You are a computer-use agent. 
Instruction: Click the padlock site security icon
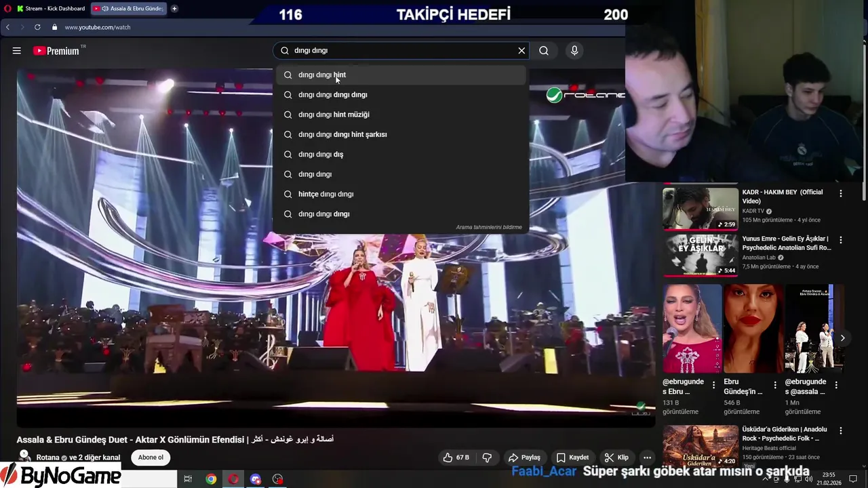[56, 27]
